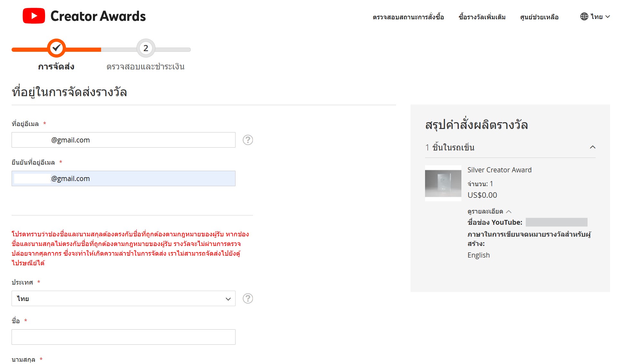The height and width of the screenshot is (364, 621).
Task: Click the สรุปคำสั่งผลิตรางวัล summary heading
Action: coord(477,124)
